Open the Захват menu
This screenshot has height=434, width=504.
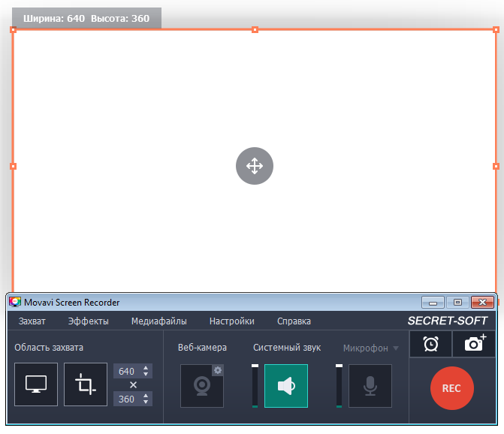tap(32, 321)
